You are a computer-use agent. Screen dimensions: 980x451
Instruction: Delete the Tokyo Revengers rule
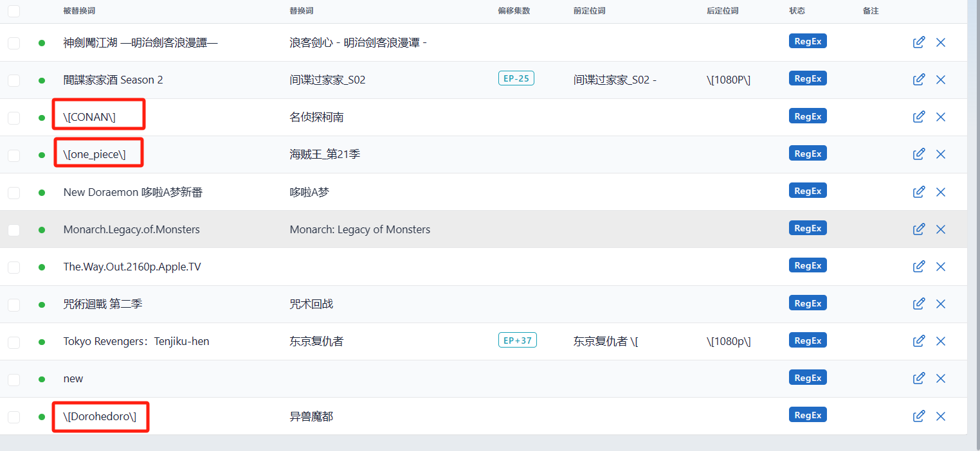pyautogui.click(x=941, y=340)
